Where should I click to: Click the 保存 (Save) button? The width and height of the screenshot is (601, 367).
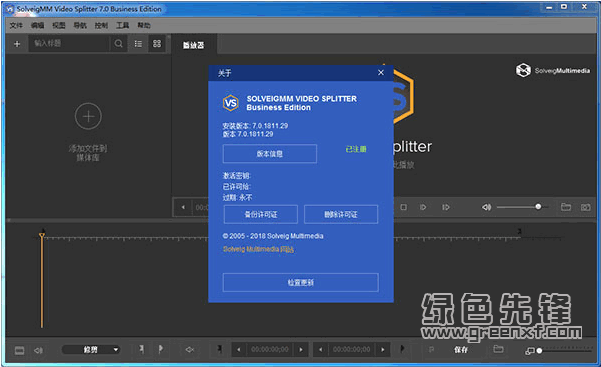tap(461, 350)
